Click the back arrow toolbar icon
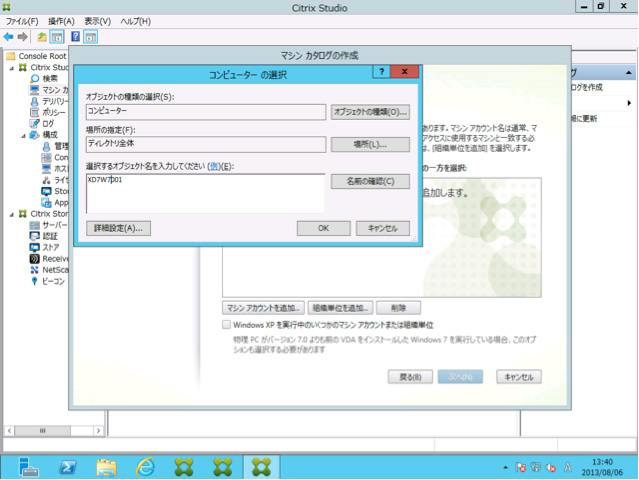The width and height of the screenshot is (639, 480). pyautogui.click(x=9, y=37)
